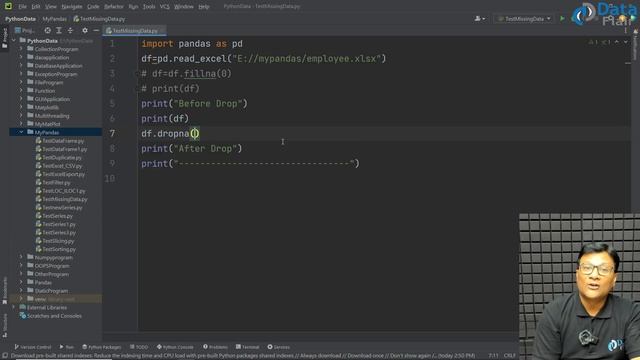Click the green Run button
The width and height of the screenshot is (640, 360).
[562, 19]
